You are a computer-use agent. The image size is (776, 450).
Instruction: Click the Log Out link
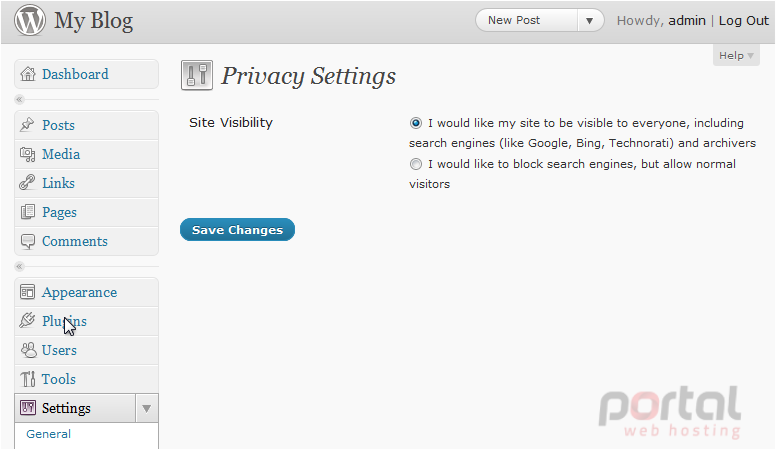743,21
